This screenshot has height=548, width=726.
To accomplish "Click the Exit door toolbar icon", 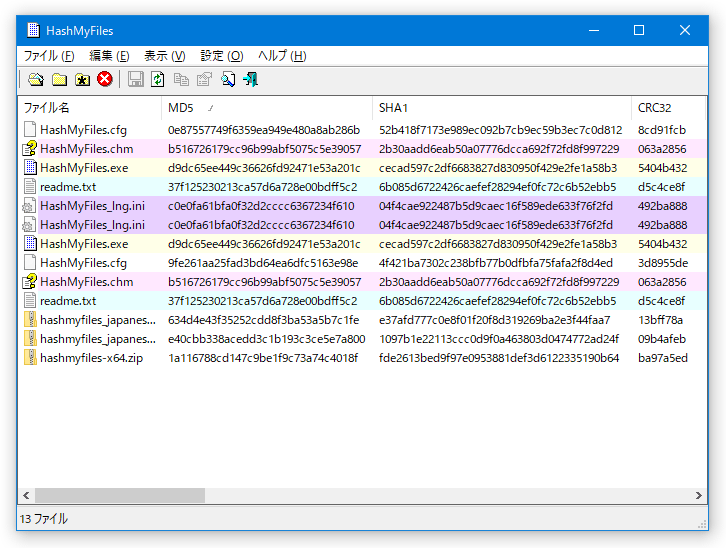I will [x=250, y=80].
